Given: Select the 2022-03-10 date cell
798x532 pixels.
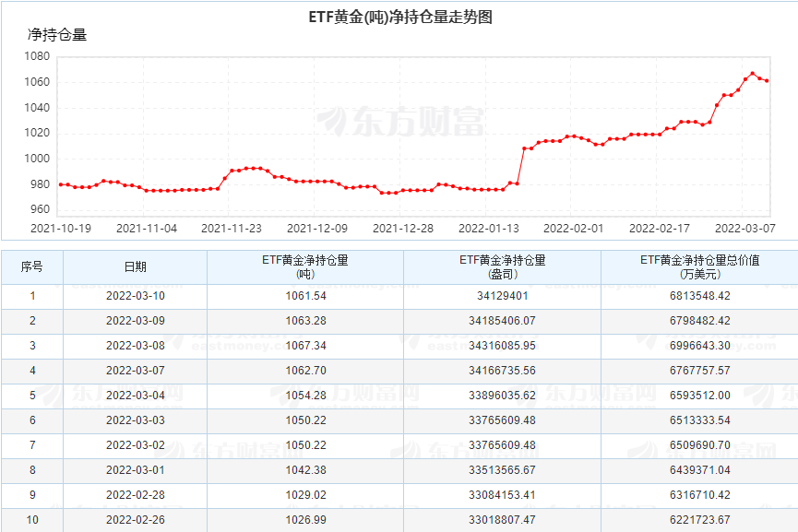Looking at the screenshot, I should pos(135,296).
